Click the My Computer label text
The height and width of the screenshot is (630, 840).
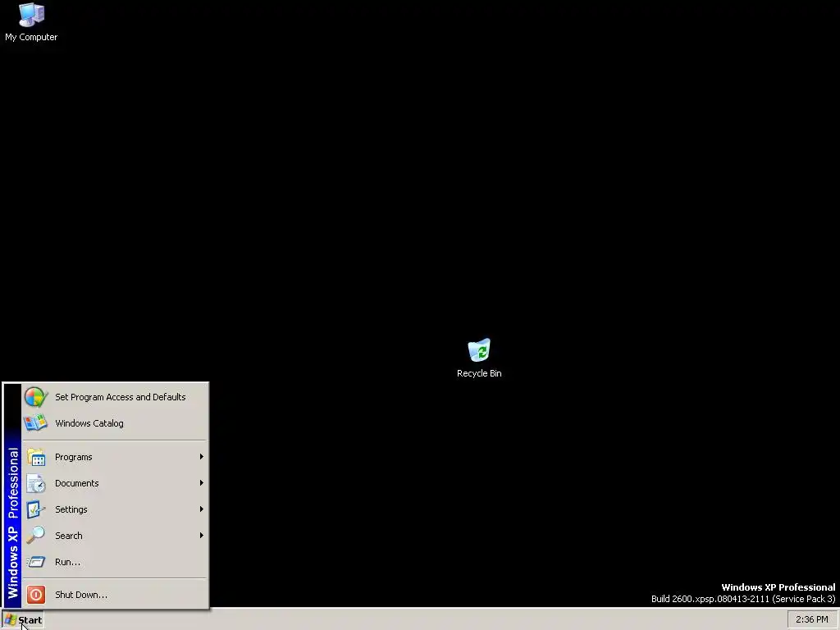(x=31, y=37)
